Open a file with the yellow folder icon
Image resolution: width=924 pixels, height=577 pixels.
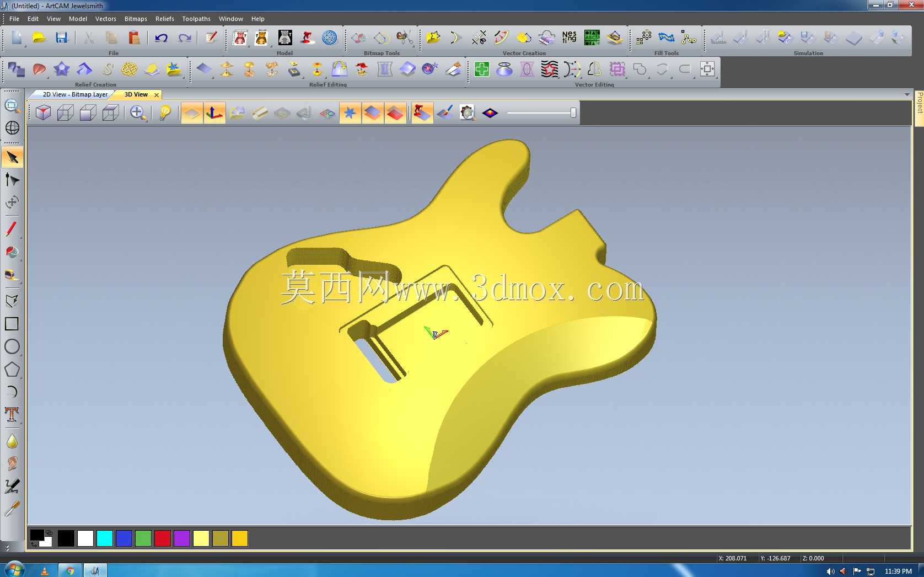point(39,38)
